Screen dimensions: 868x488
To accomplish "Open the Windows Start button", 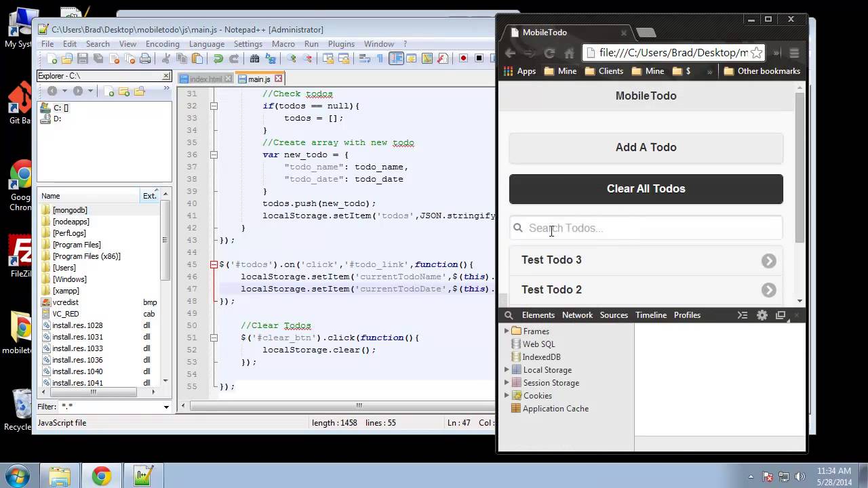I will pyautogui.click(x=18, y=476).
